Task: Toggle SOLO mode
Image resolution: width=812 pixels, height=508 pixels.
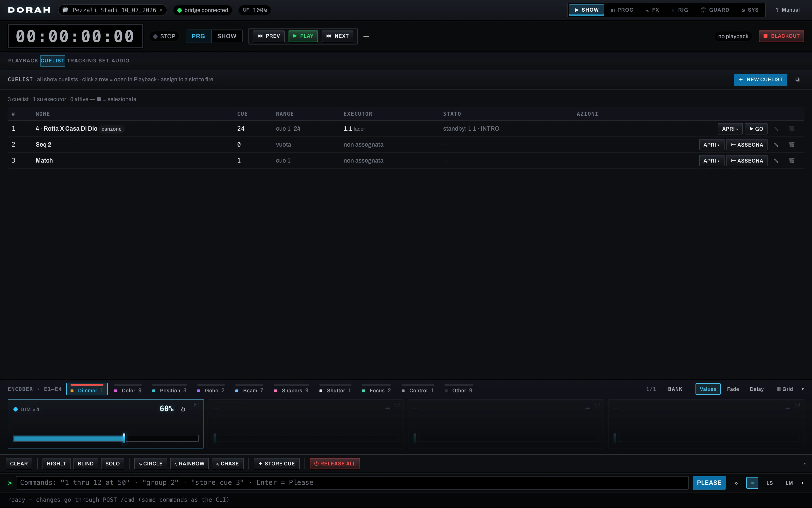Action: click(112, 464)
